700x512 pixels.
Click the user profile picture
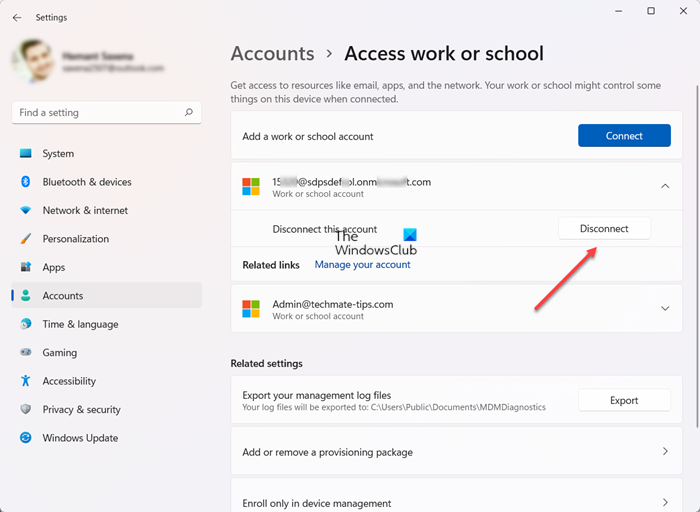pos(32,61)
